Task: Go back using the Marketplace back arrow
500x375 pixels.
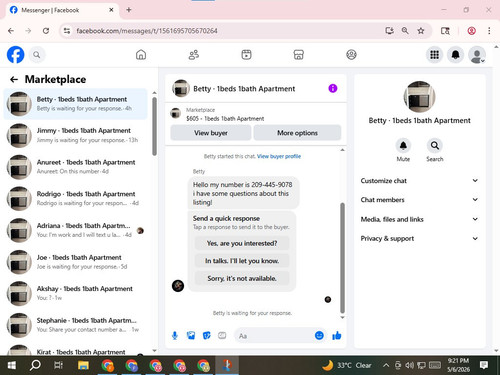Action: point(14,79)
